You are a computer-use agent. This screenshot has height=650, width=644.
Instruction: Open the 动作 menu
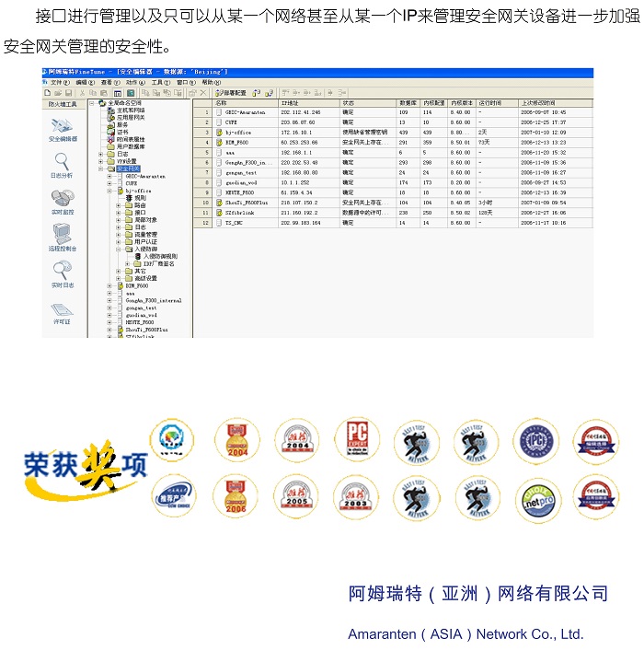pos(135,83)
